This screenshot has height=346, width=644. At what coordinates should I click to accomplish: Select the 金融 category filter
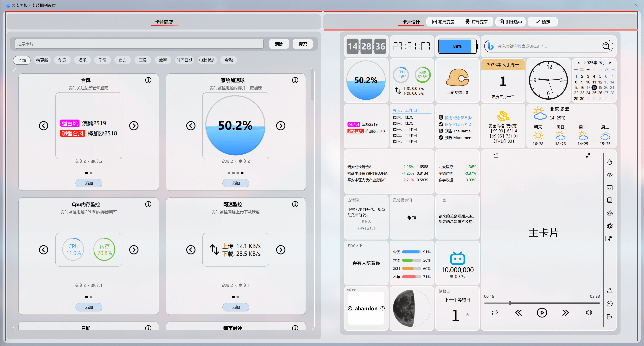point(228,60)
